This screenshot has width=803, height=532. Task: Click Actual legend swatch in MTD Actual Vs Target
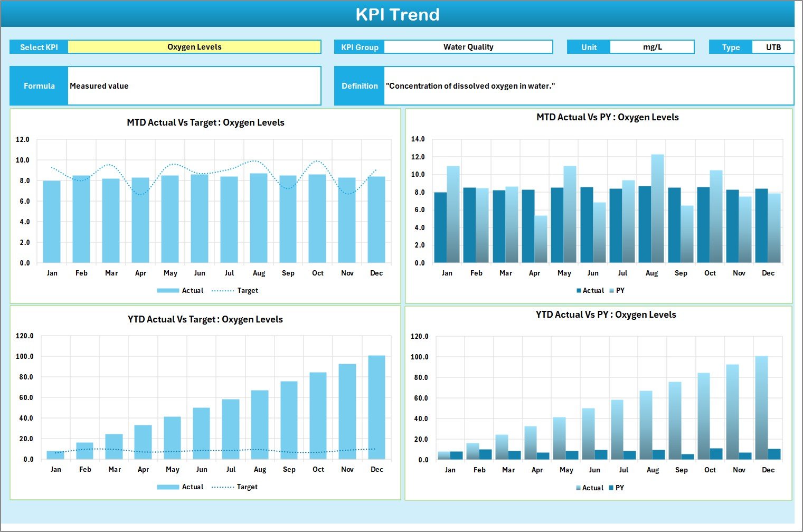coord(168,291)
